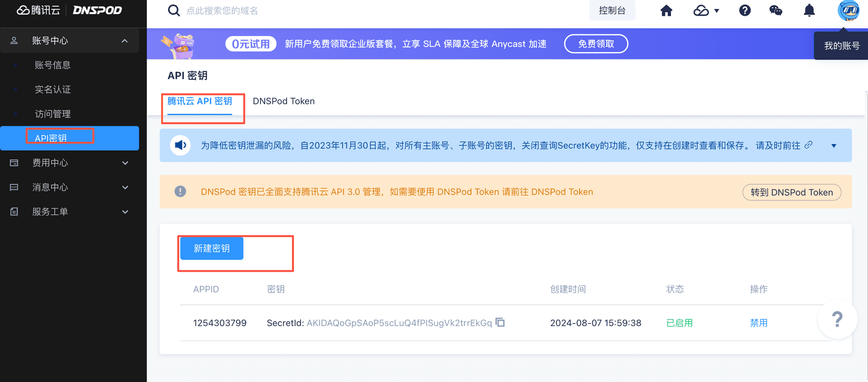Open help via question mark icon in header
This screenshot has height=382, width=868.
(x=745, y=10)
